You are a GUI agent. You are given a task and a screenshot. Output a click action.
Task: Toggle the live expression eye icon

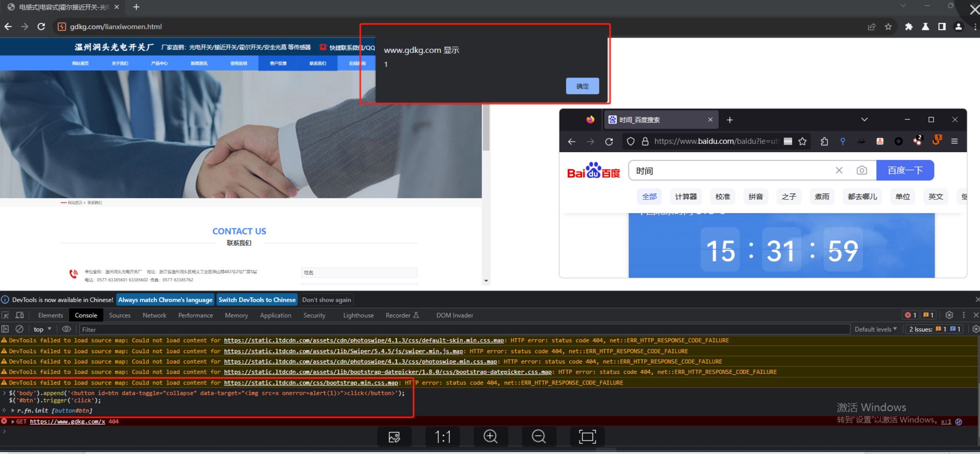tap(66, 329)
